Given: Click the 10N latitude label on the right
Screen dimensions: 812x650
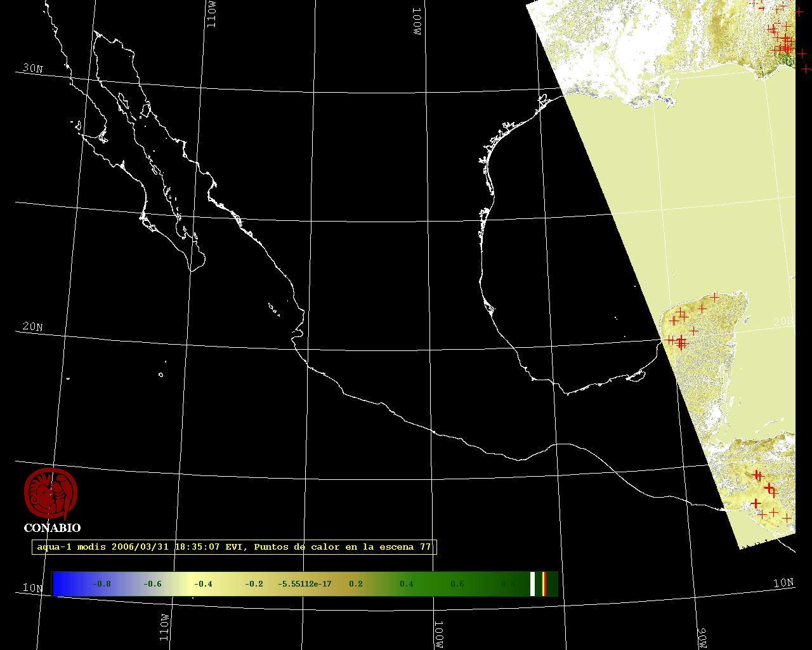Looking at the screenshot, I should 783,583.
